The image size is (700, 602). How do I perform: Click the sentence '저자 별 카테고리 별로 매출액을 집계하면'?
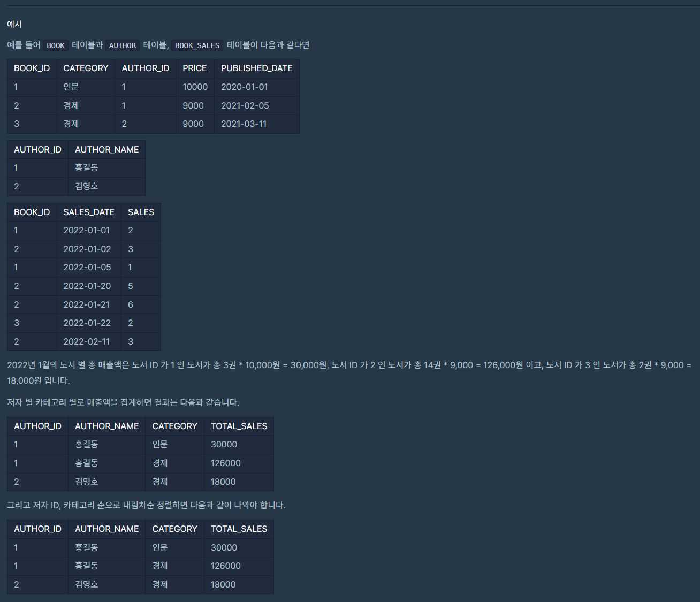[x=123, y=402]
